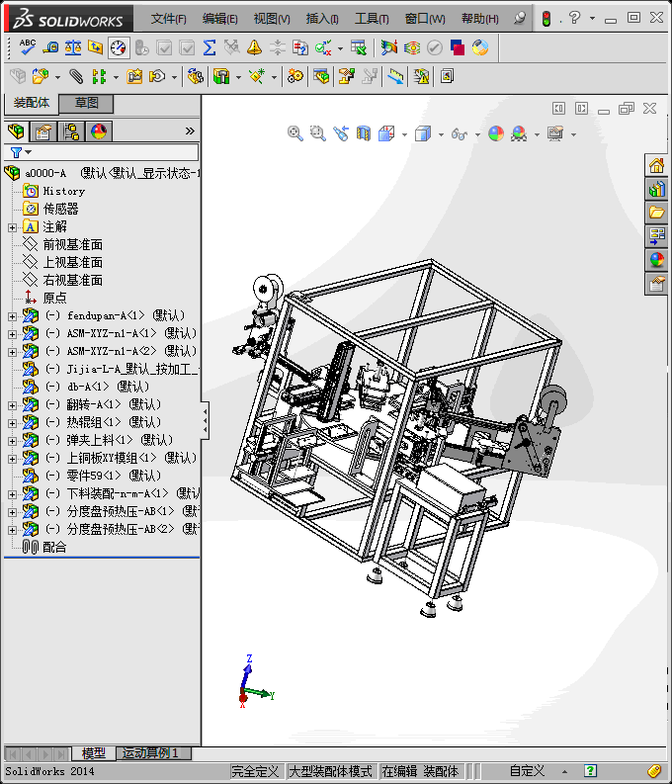Click the gold gears icon in assembly toolbar
The image size is (672, 784).
click(294, 76)
